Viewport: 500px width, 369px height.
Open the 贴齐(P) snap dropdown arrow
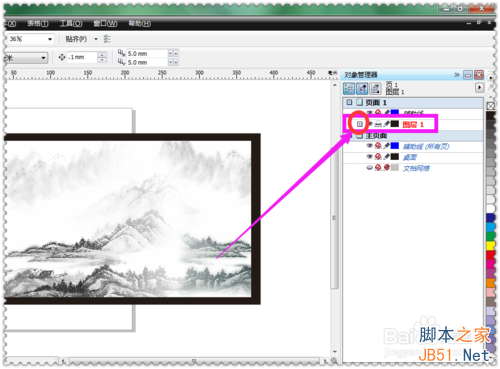click(x=96, y=39)
